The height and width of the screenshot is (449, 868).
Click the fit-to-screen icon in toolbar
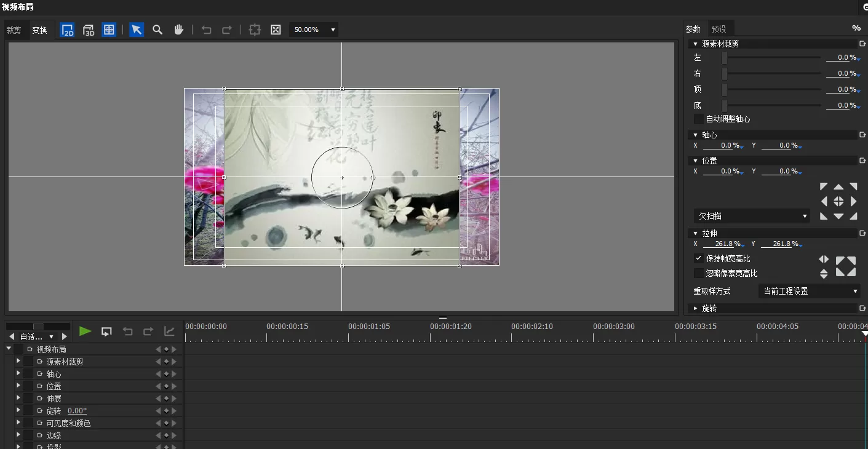276,30
